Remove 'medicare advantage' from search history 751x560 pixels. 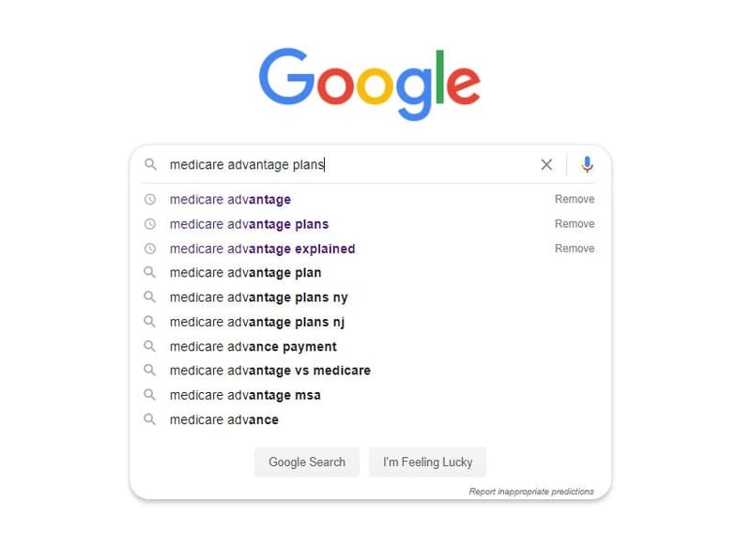tap(574, 199)
